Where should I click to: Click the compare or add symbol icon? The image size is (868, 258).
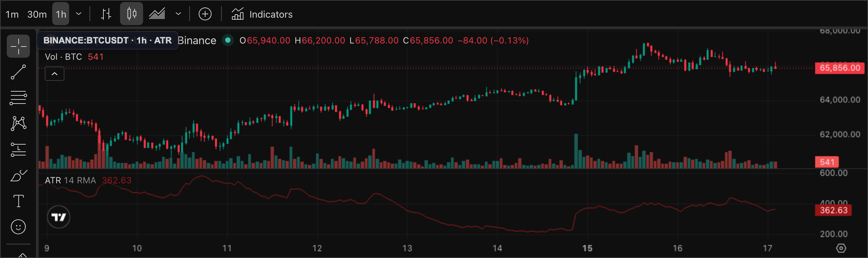click(x=205, y=14)
